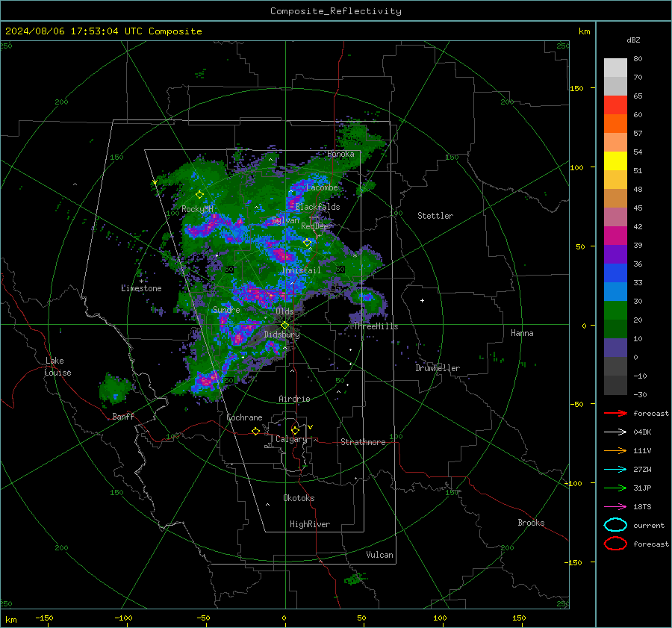Click the red forecast arrow in the legend

point(615,413)
